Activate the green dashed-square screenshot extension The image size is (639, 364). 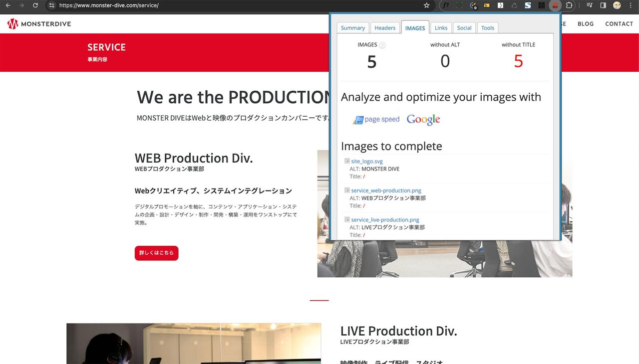(459, 5)
